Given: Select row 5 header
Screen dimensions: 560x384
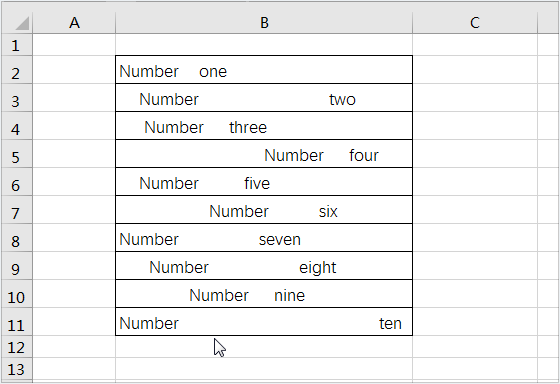Looking at the screenshot, I should point(17,154).
